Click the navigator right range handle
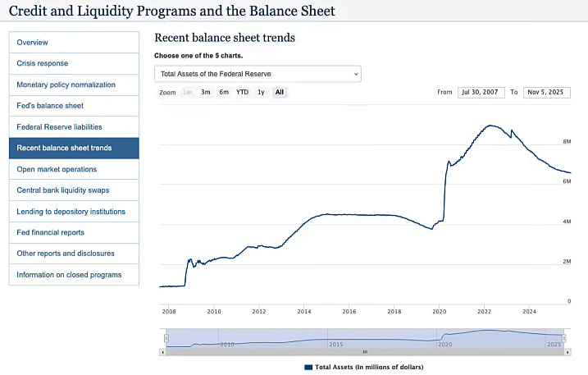Viewport: 588px width, 375px height. (563, 337)
